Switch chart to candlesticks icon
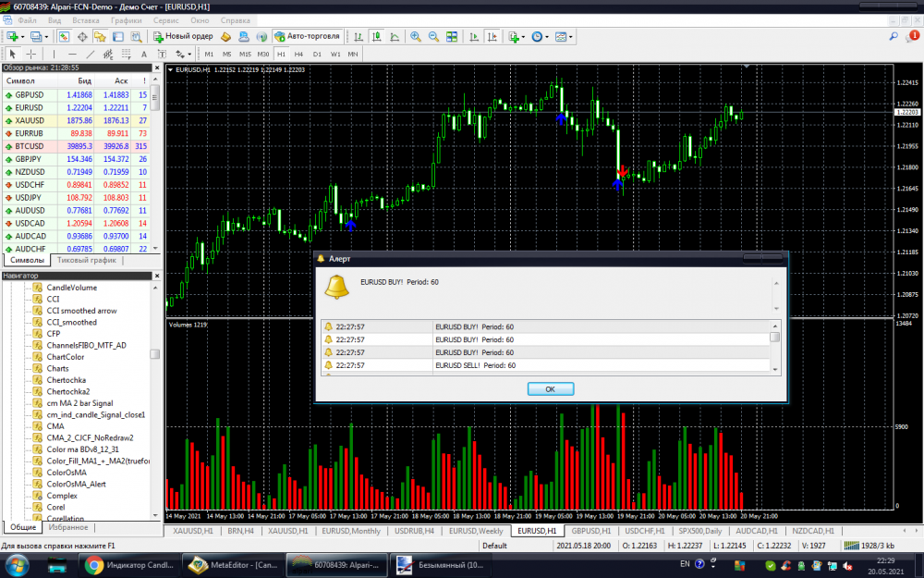The width and height of the screenshot is (924, 578). point(377,37)
